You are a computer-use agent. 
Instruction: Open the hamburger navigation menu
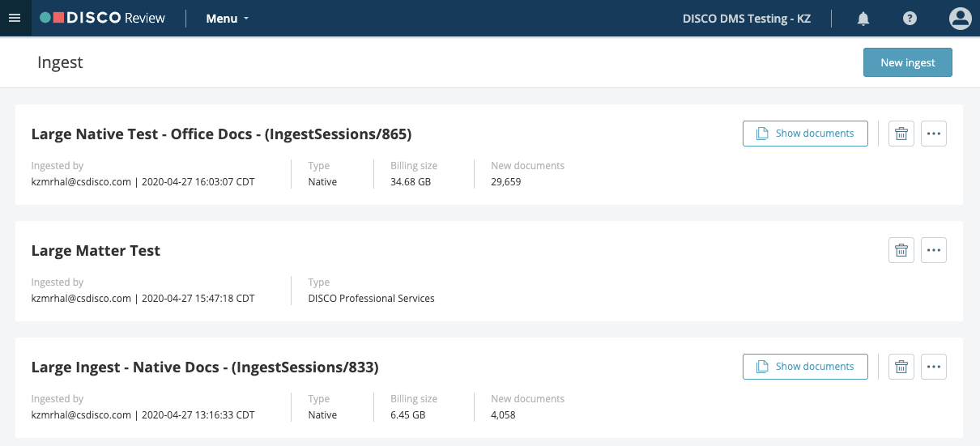(x=15, y=18)
